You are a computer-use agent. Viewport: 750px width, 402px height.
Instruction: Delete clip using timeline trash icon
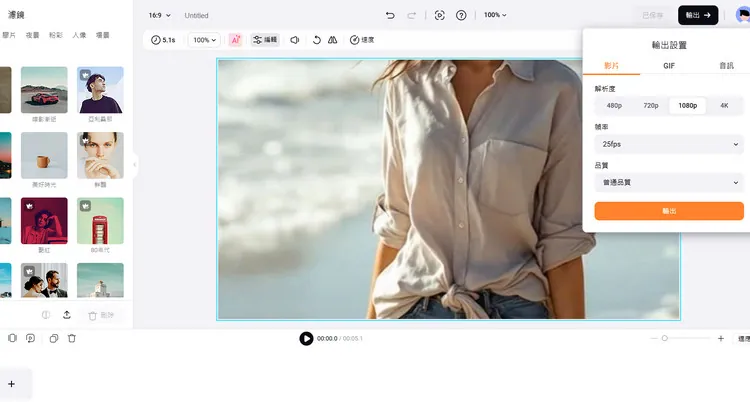click(72, 339)
